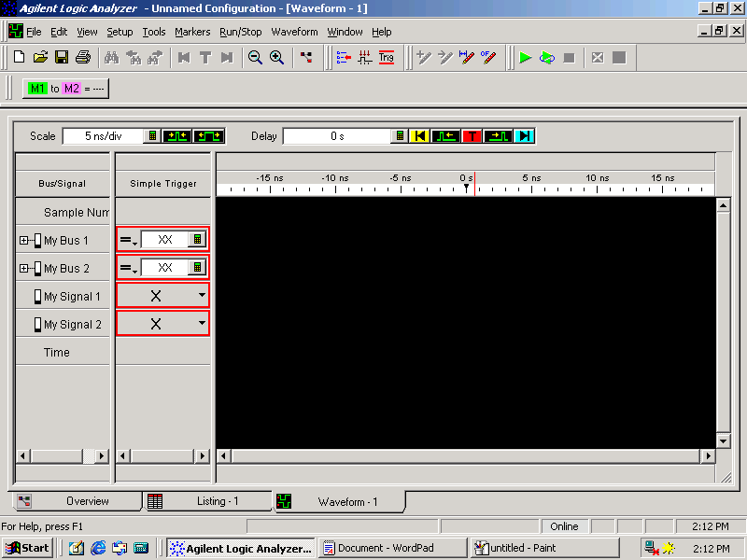Run the analyzer with green play icon
Screen dimensions: 747x560
pos(525,58)
